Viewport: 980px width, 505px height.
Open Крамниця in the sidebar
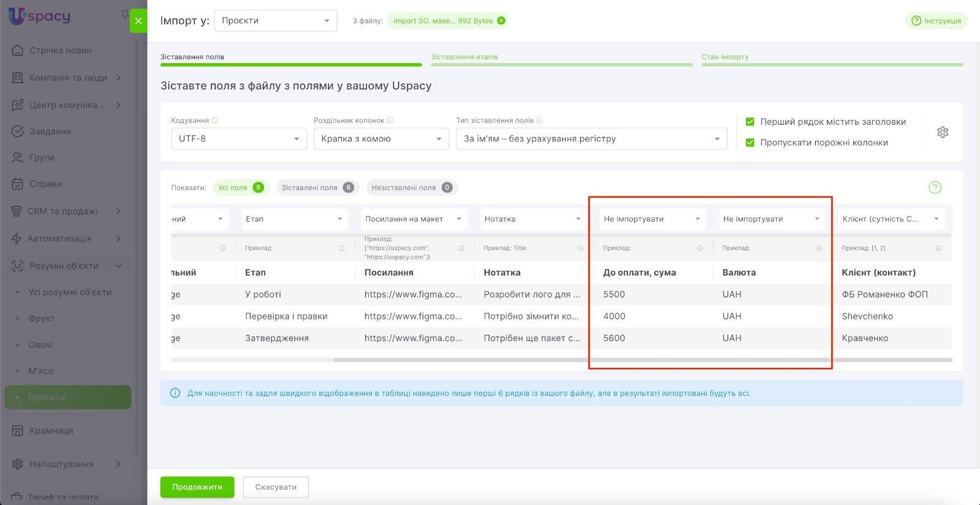51,430
